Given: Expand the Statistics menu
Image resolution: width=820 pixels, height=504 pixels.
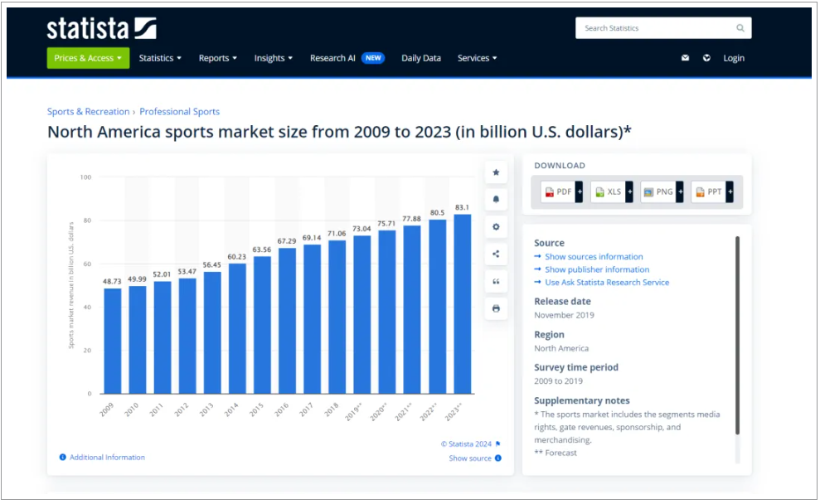Looking at the screenshot, I should coord(160,58).
